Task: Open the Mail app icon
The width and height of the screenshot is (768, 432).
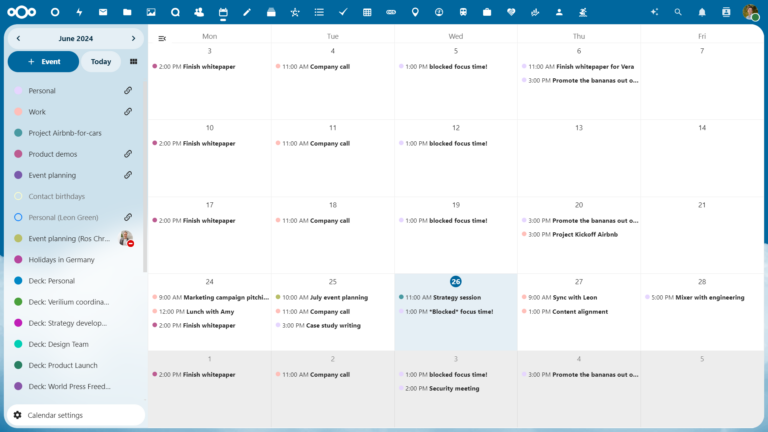Action: [x=103, y=12]
